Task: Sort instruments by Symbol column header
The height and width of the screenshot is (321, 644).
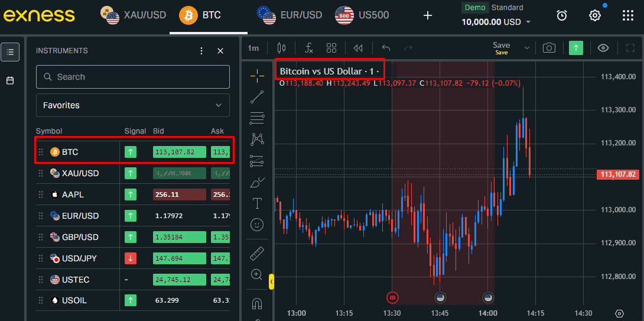Action: [x=49, y=131]
